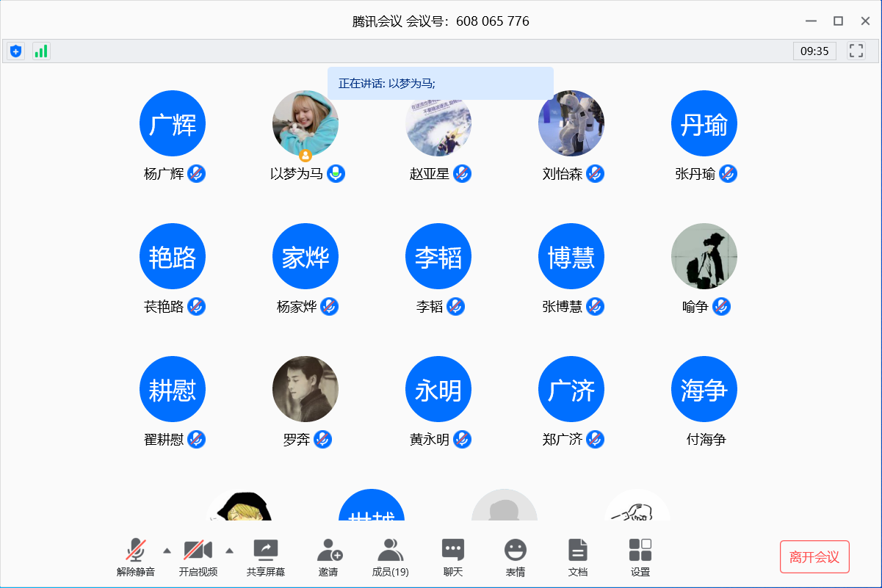
Task: Click the 09:35 meeting timer
Action: click(814, 51)
